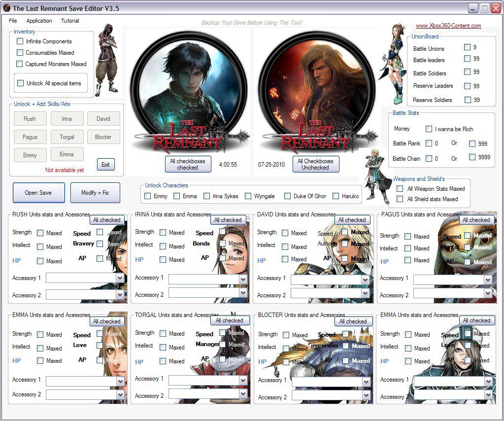Screen dimensions: 504x421
Task: Click the David skills button
Action: click(x=103, y=119)
